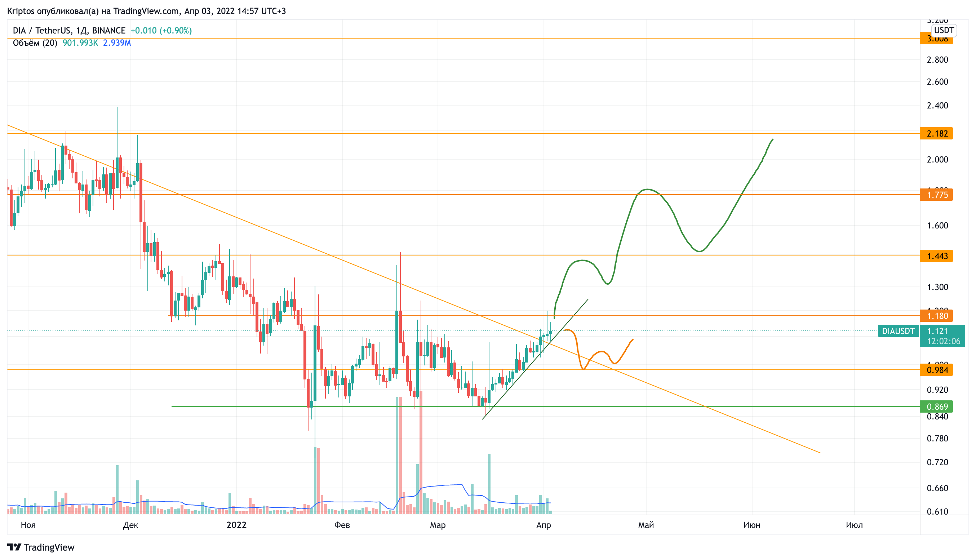Click the Kriptos publication header text
The height and width of the screenshot is (560, 976).
coord(147,11)
